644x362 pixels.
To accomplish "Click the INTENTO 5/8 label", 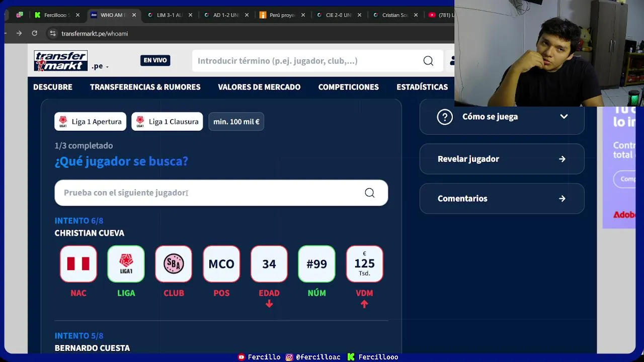I will [79, 336].
